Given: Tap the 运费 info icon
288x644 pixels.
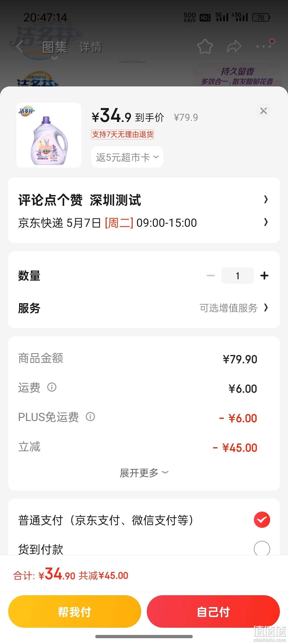Looking at the screenshot, I should [x=52, y=387].
